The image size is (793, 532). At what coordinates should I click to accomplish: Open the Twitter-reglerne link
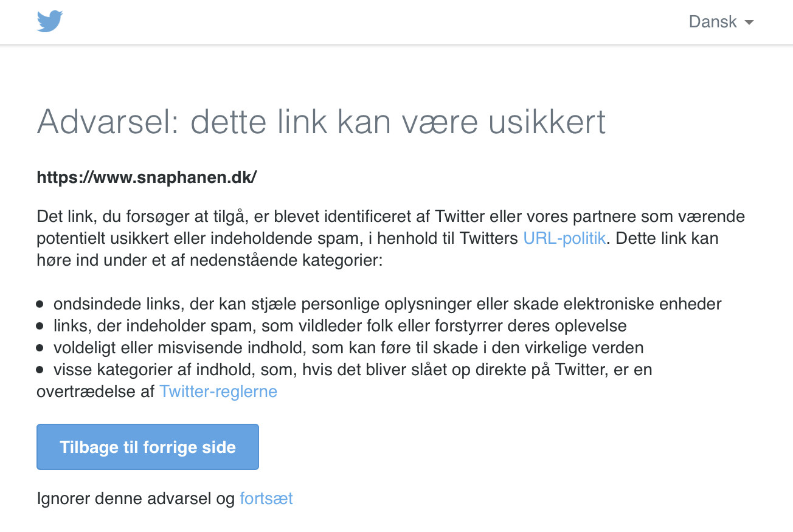tap(218, 391)
